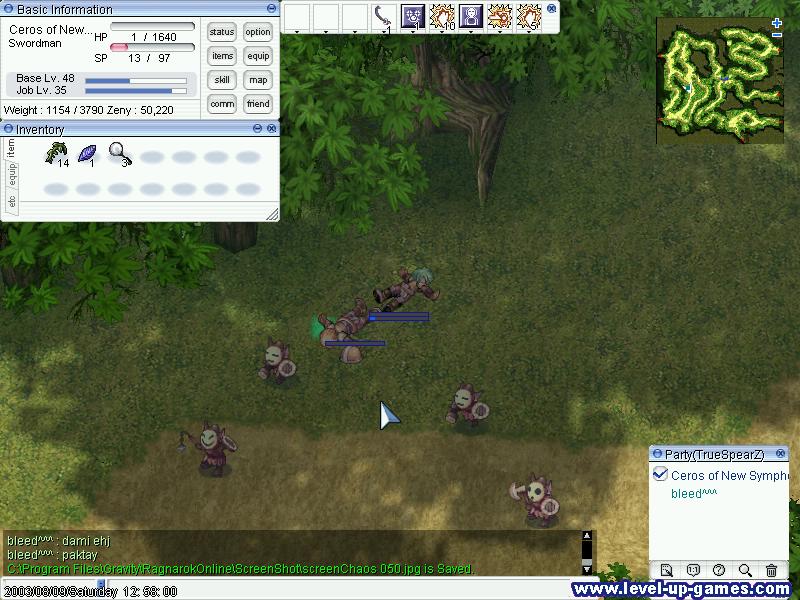Click the equip button in Basic Information
The width and height of the screenshot is (800, 600).
pyautogui.click(x=258, y=56)
